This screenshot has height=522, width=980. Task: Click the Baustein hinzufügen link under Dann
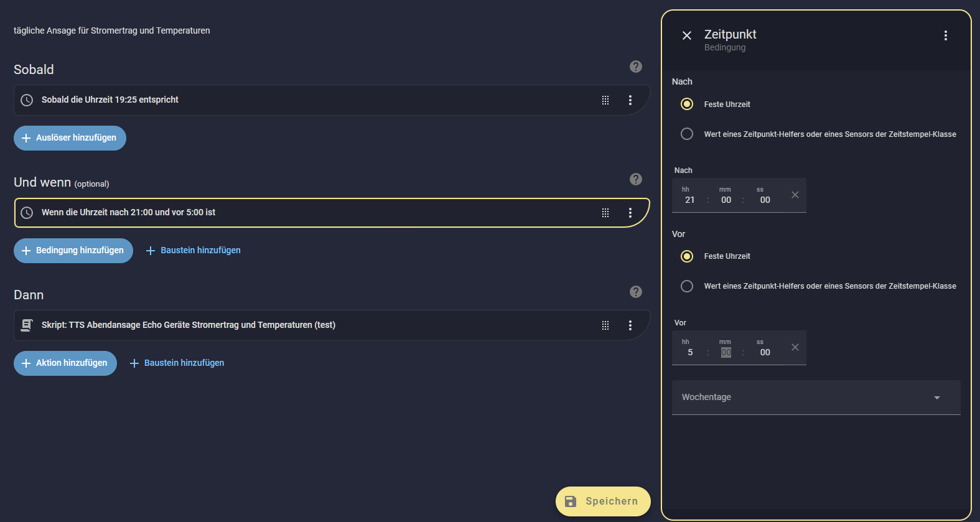177,363
